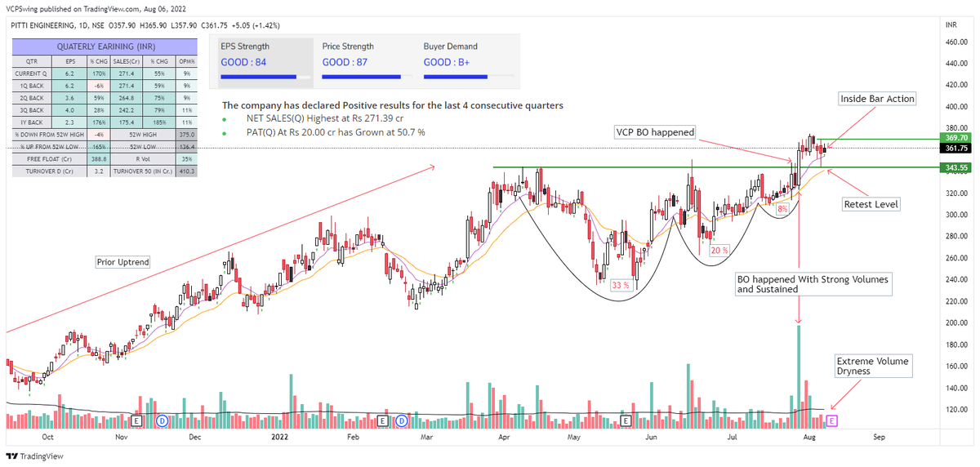The width and height of the screenshot is (980, 467).
Task: Click the 2Q BACK row label
Action: click(x=30, y=96)
